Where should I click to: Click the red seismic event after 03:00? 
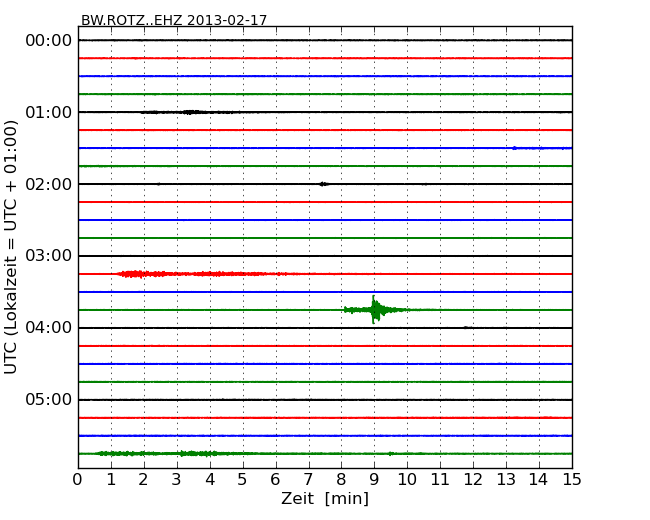(x=202, y=274)
